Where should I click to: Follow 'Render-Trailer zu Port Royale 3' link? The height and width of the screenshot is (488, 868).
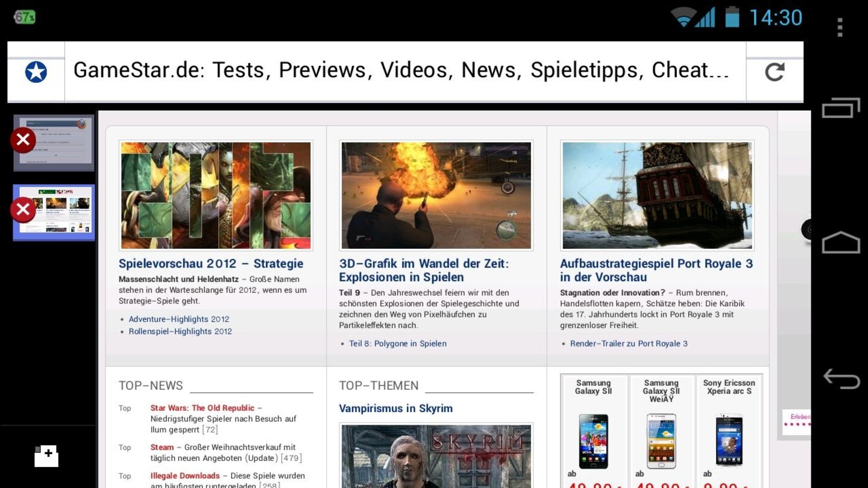pyautogui.click(x=629, y=343)
